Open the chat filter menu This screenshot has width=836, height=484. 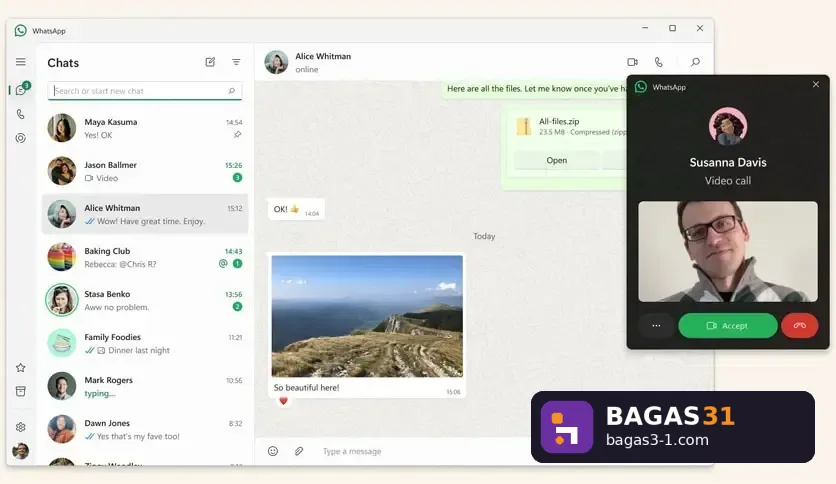tap(236, 62)
